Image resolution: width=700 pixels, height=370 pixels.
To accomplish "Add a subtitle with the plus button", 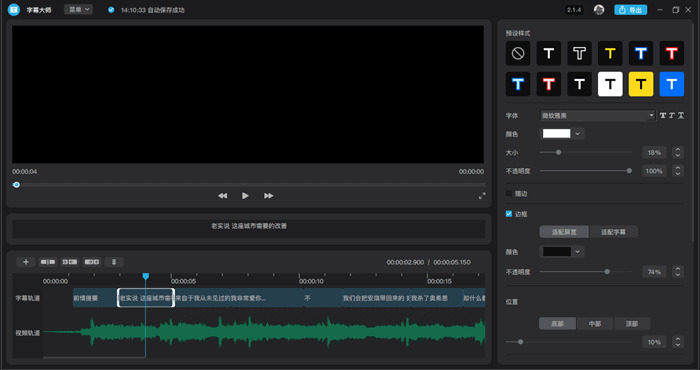I will click(x=26, y=262).
